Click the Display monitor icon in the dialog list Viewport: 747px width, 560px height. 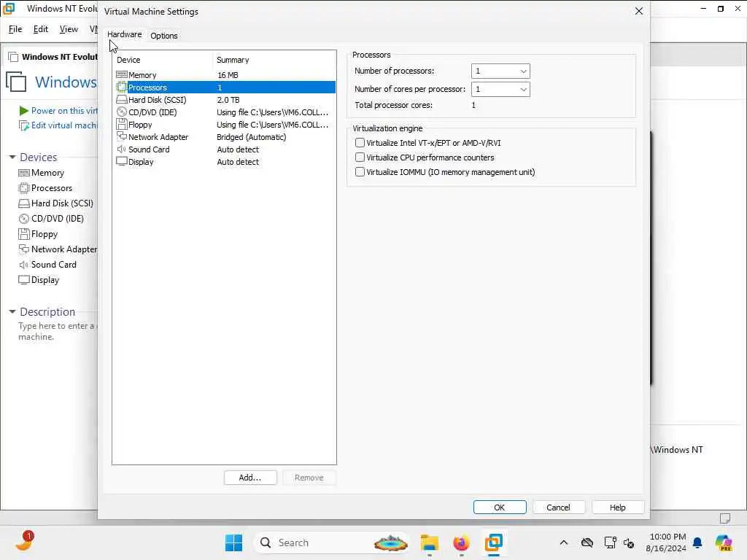[x=122, y=161]
